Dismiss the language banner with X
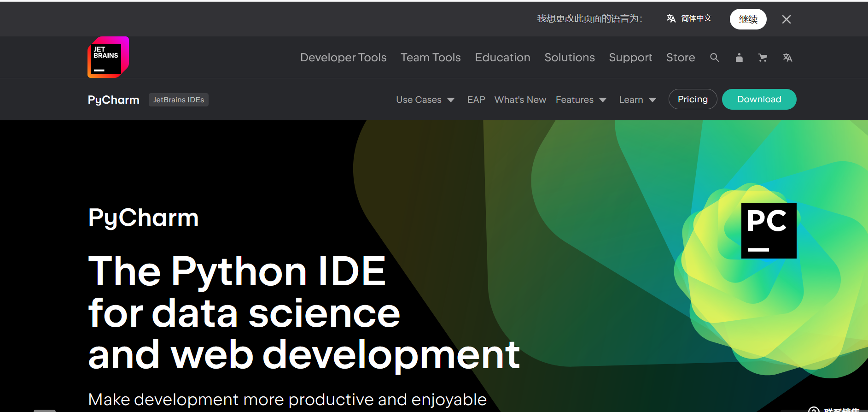The height and width of the screenshot is (412, 868). point(786,19)
